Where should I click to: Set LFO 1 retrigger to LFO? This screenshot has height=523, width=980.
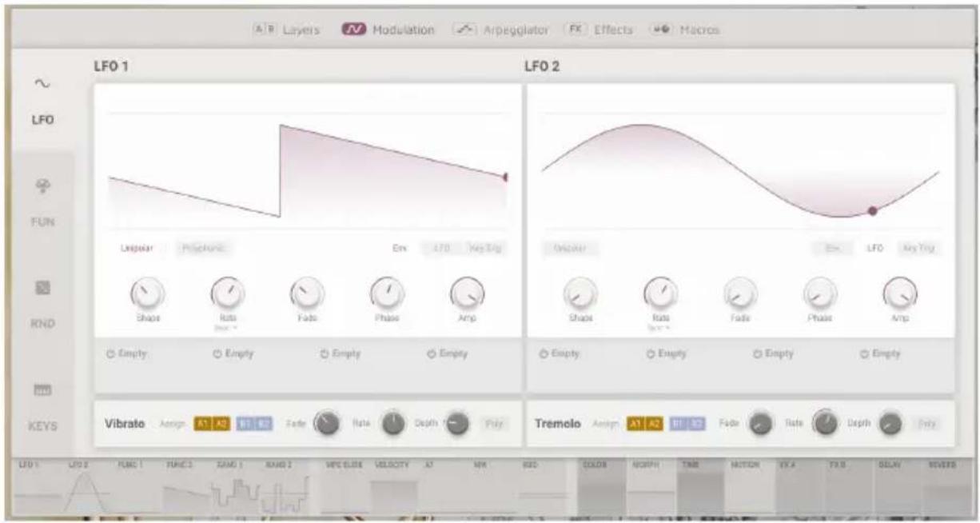(441, 249)
